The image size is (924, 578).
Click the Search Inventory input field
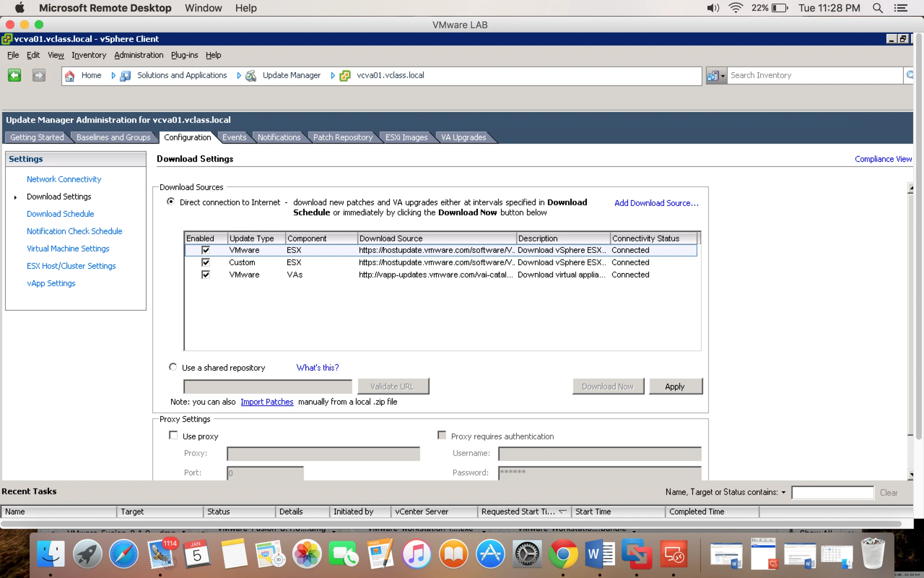pos(814,75)
